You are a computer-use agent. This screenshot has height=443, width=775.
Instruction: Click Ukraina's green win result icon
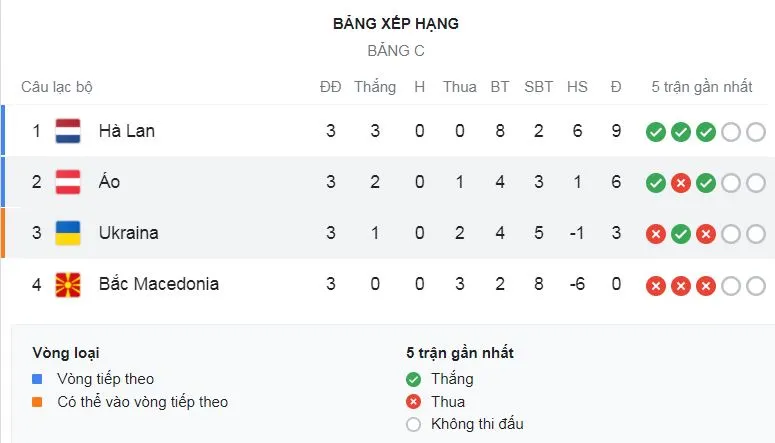[681, 234]
